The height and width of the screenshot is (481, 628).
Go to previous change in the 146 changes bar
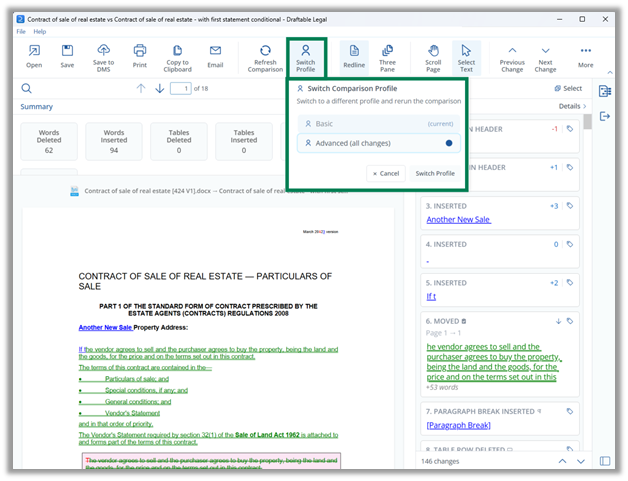click(x=562, y=461)
